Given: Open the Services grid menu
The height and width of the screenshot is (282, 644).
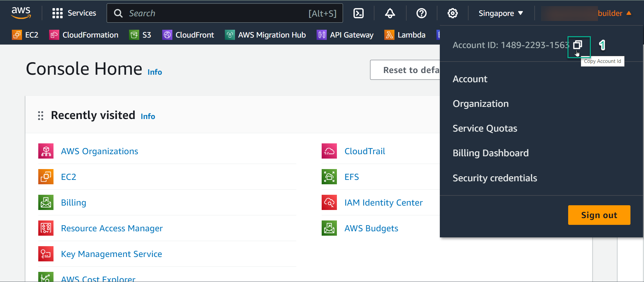Looking at the screenshot, I should (x=57, y=13).
